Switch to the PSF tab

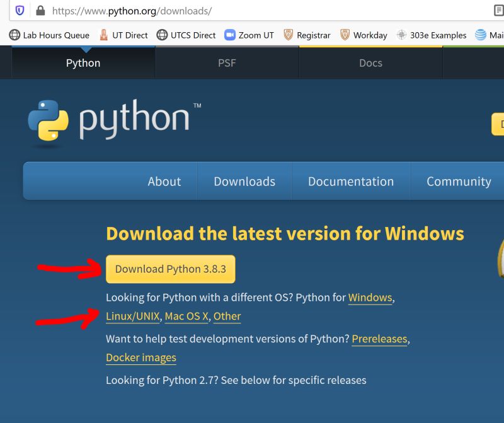pos(227,63)
